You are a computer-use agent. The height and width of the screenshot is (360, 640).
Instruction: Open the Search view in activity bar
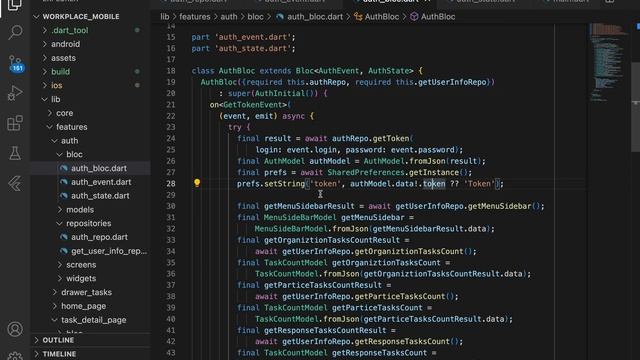pos(15,32)
